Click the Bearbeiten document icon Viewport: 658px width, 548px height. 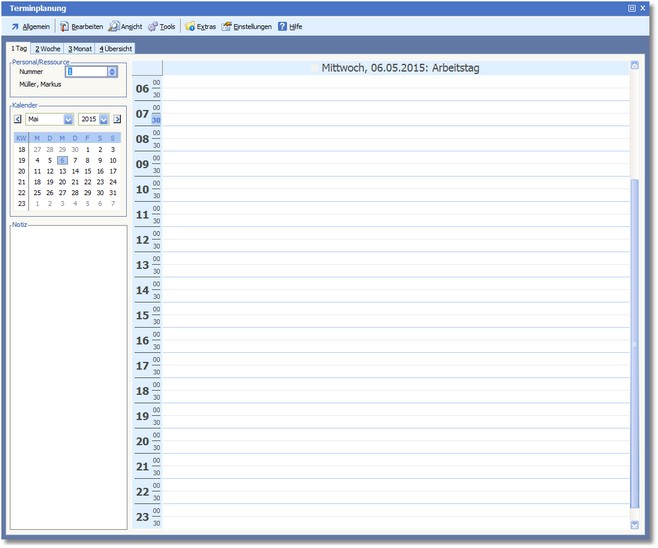64,27
